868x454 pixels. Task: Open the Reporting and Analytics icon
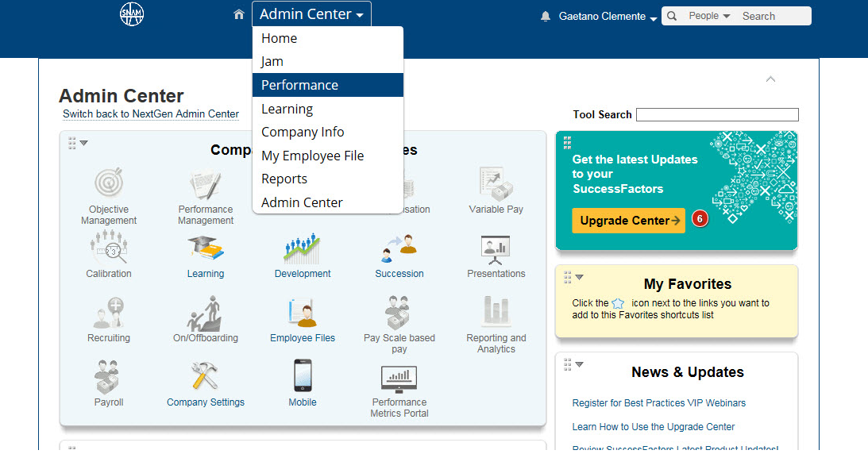click(x=496, y=311)
